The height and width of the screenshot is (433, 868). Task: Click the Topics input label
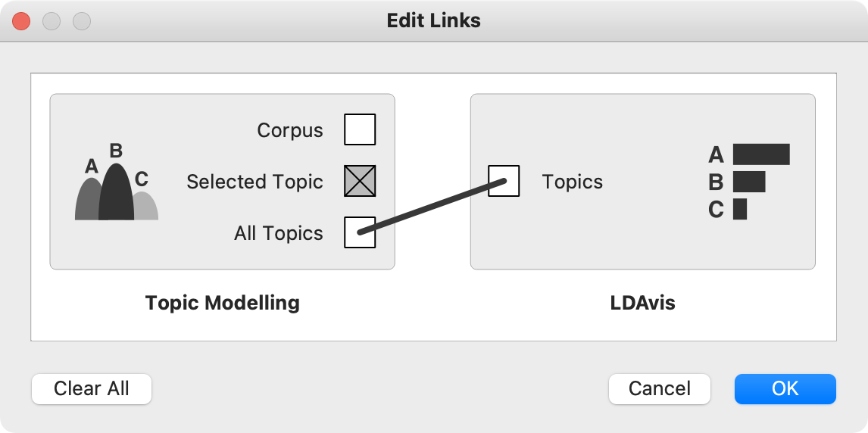click(572, 182)
